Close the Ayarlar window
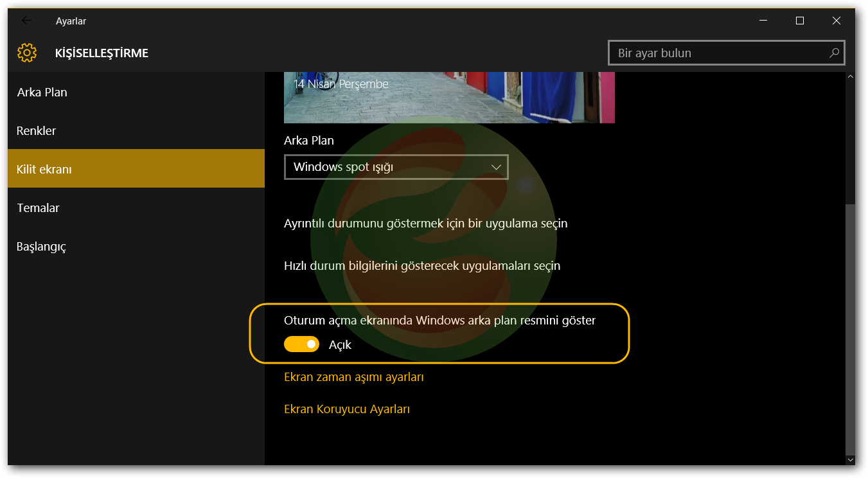Image resolution: width=868 pixels, height=478 pixels. pyautogui.click(x=837, y=21)
